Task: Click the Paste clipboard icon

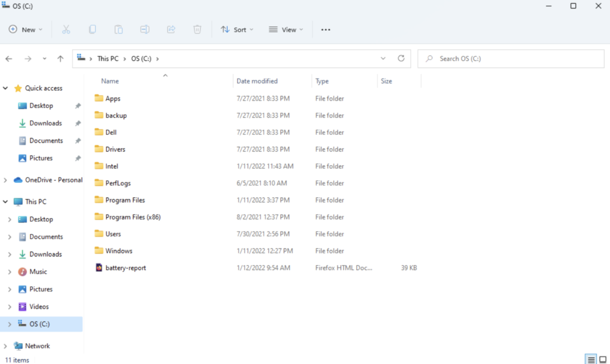Action: click(x=119, y=29)
